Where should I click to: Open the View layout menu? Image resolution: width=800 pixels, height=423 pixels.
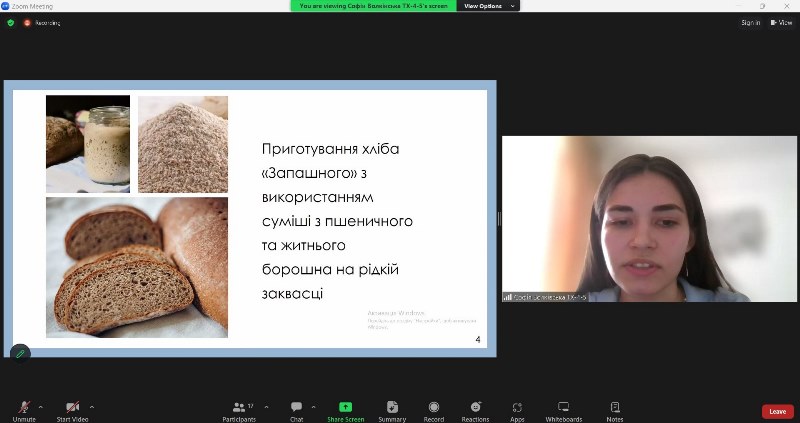pyautogui.click(x=780, y=22)
